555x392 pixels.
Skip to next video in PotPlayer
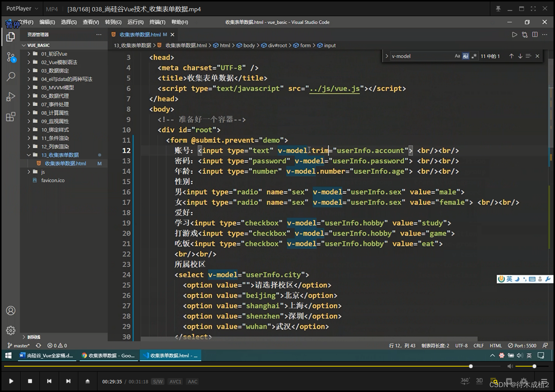click(68, 381)
